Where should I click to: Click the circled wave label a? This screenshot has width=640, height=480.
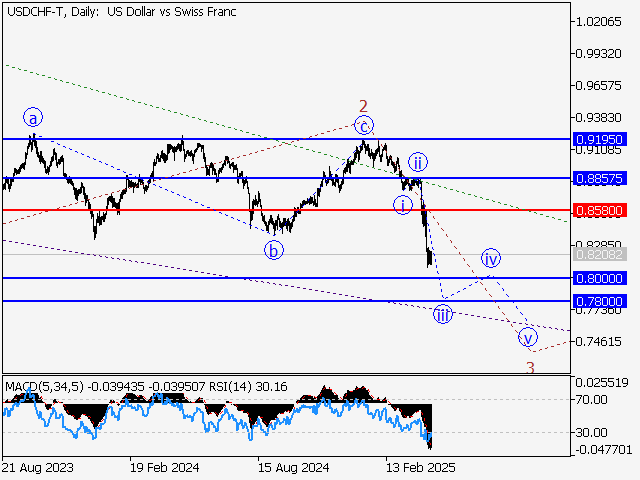tap(34, 118)
